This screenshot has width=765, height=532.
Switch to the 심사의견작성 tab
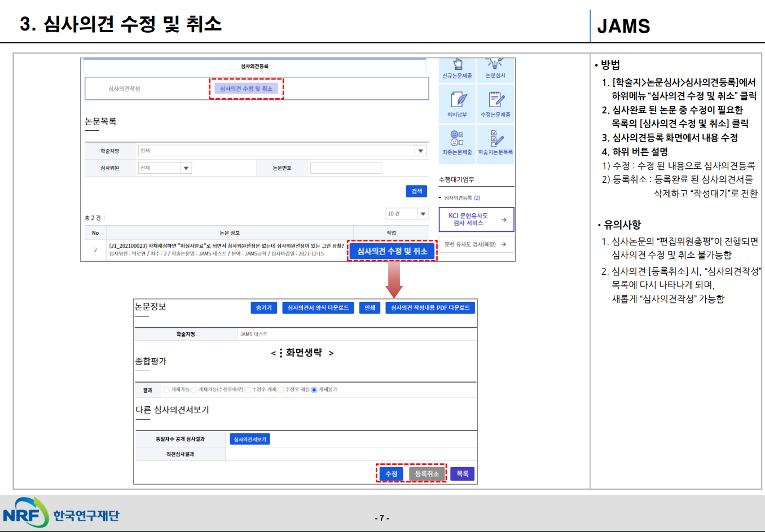[124, 89]
